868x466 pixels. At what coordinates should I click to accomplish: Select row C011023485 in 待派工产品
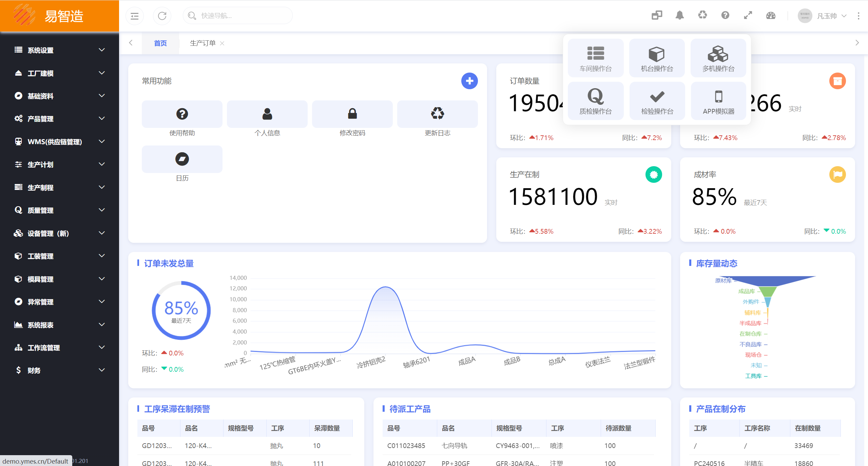tap(519, 446)
